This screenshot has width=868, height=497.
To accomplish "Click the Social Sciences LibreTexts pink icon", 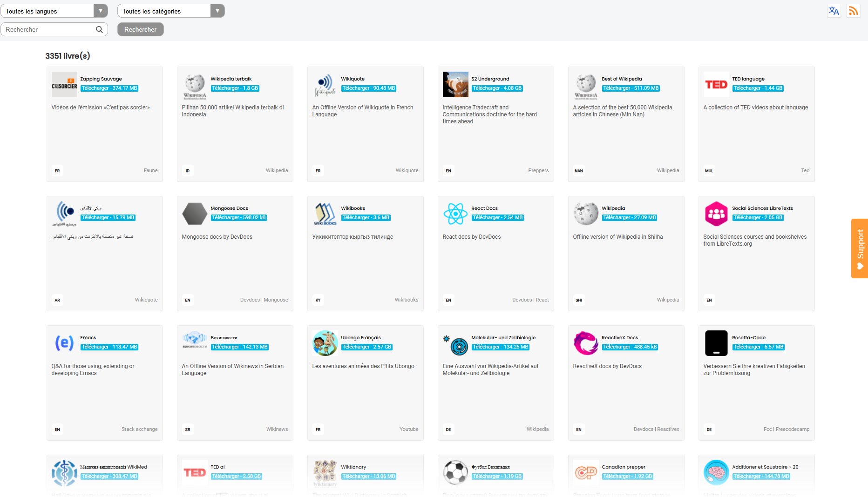I will coord(716,214).
